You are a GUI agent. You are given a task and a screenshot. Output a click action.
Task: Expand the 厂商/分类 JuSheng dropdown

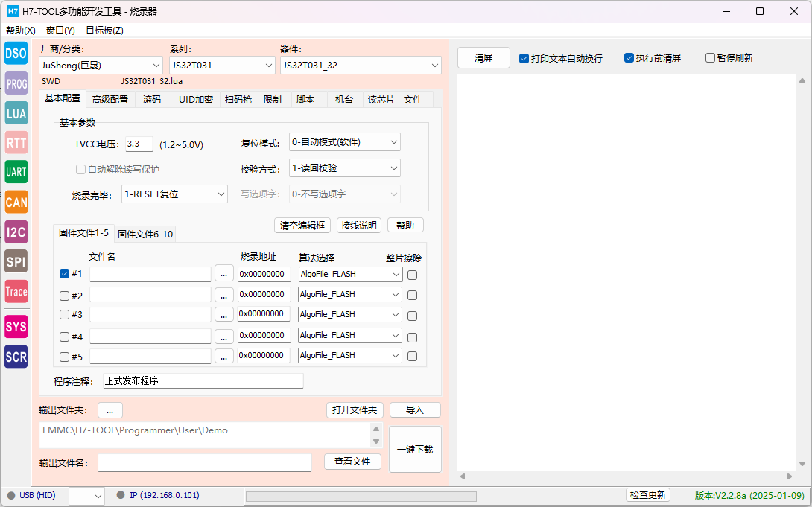click(101, 66)
